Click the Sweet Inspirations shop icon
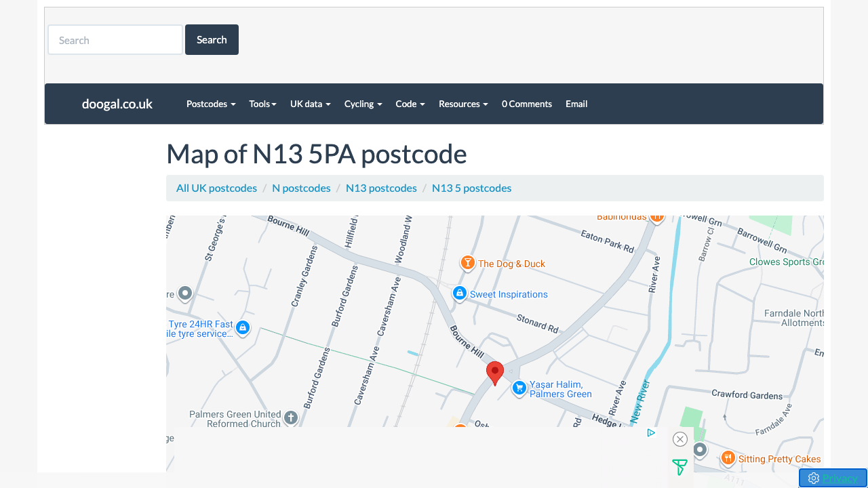868x488 pixels. click(459, 293)
